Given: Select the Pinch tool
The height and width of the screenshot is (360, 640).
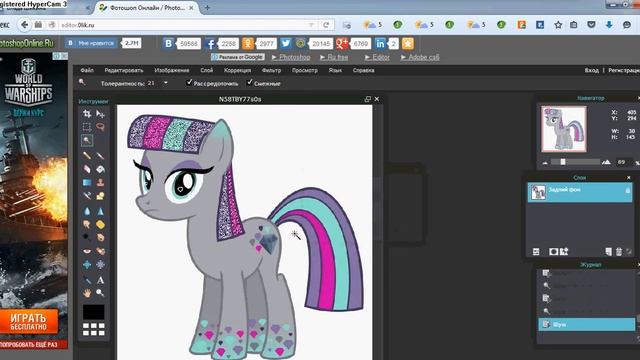Looking at the screenshot, I should (x=100, y=264).
